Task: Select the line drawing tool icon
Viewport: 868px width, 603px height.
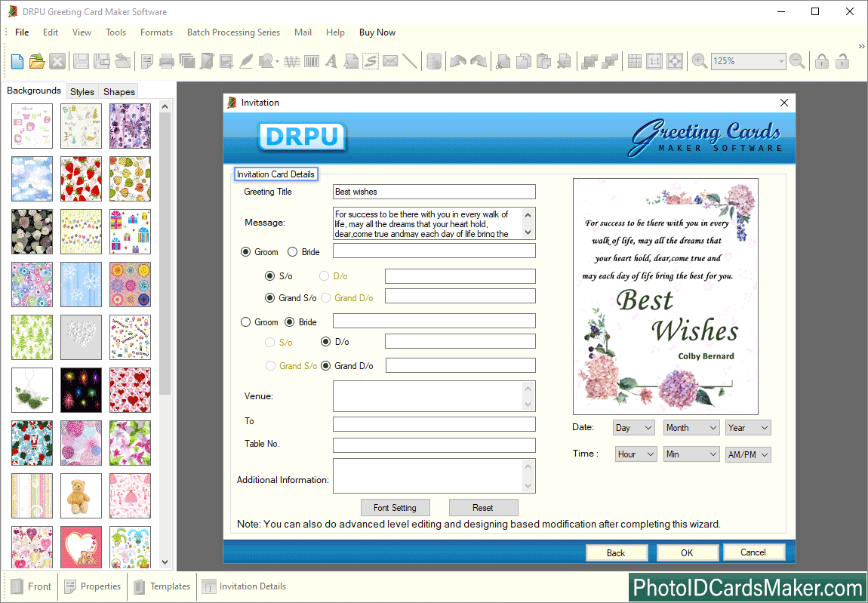Action: pyautogui.click(x=410, y=61)
